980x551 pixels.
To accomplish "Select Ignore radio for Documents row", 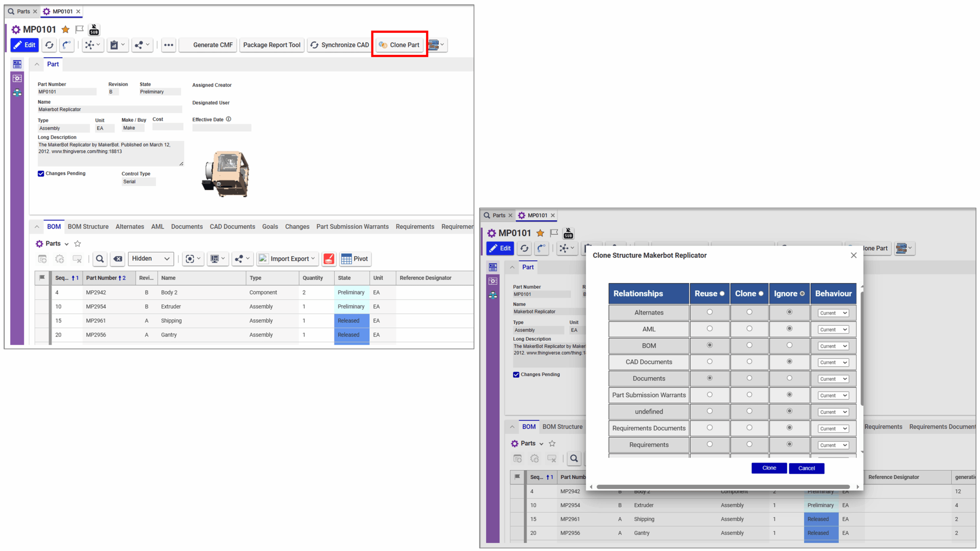I will 789,378.
